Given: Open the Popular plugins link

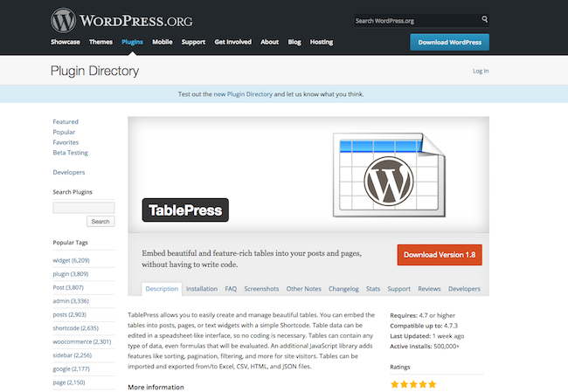Looking at the screenshot, I should tap(64, 132).
